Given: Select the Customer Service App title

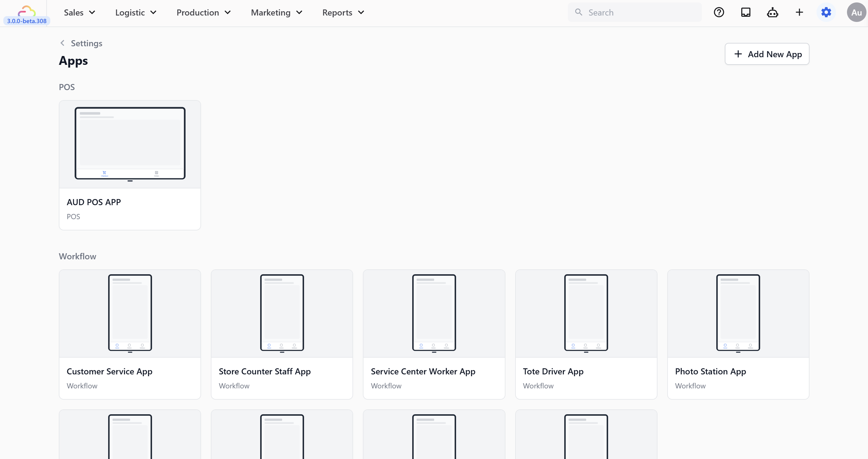Looking at the screenshot, I should (109, 371).
